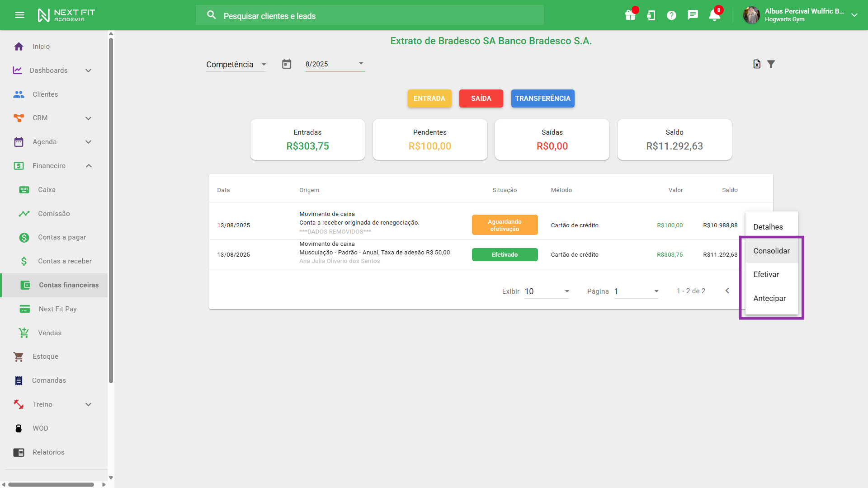Click the calendar icon beside the date

pos(287,64)
